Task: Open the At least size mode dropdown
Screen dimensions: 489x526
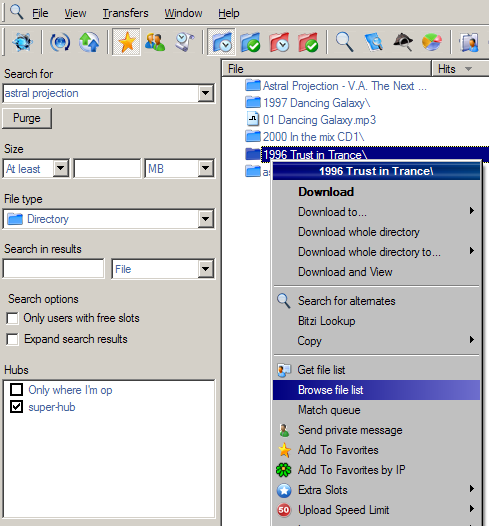Action: tap(61, 168)
